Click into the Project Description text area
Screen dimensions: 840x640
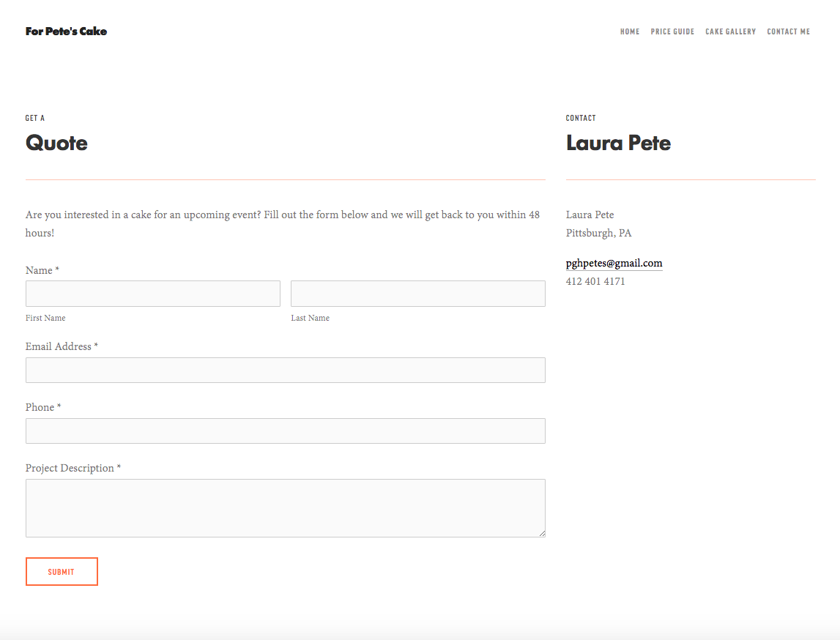pos(286,508)
